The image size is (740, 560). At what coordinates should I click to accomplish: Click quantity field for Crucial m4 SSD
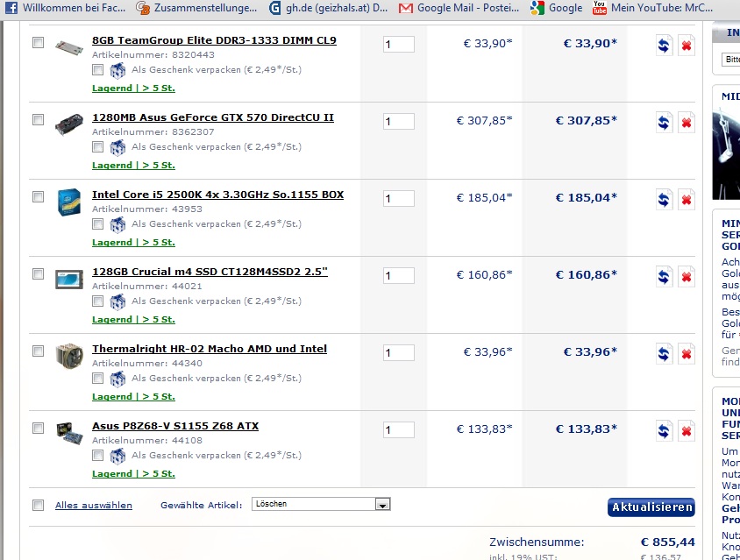coord(399,275)
